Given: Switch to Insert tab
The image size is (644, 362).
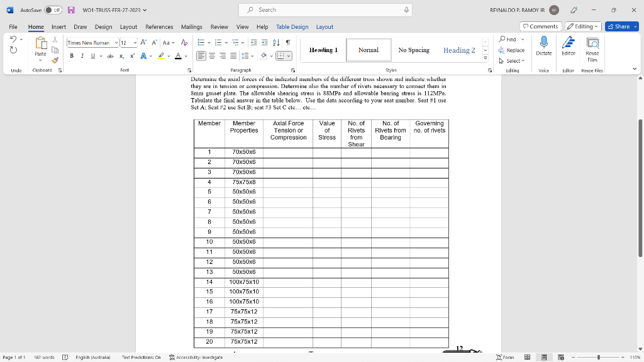Looking at the screenshot, I should point(58,26).
